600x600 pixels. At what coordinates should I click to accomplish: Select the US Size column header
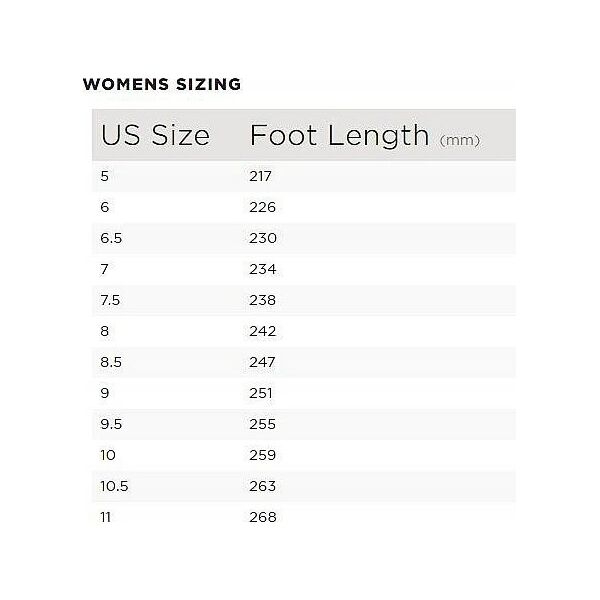click(x=155, y=135)
